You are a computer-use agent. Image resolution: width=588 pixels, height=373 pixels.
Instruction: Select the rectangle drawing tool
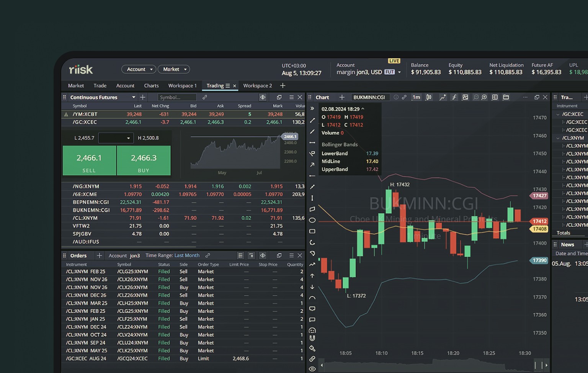pos(312,231)
